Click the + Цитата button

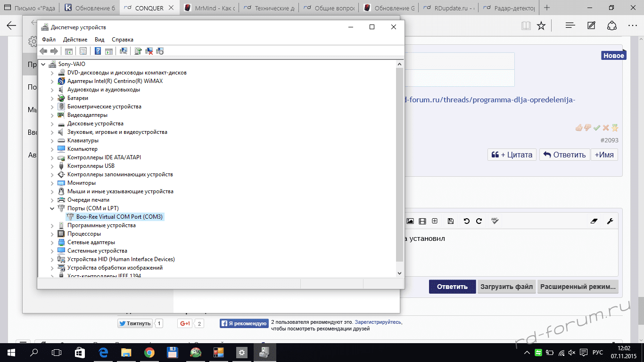click(x=512, y=155)
